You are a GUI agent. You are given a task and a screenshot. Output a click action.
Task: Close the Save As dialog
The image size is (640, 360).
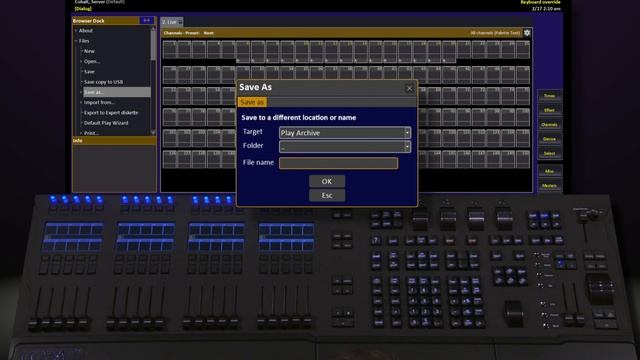coord(409,88)
